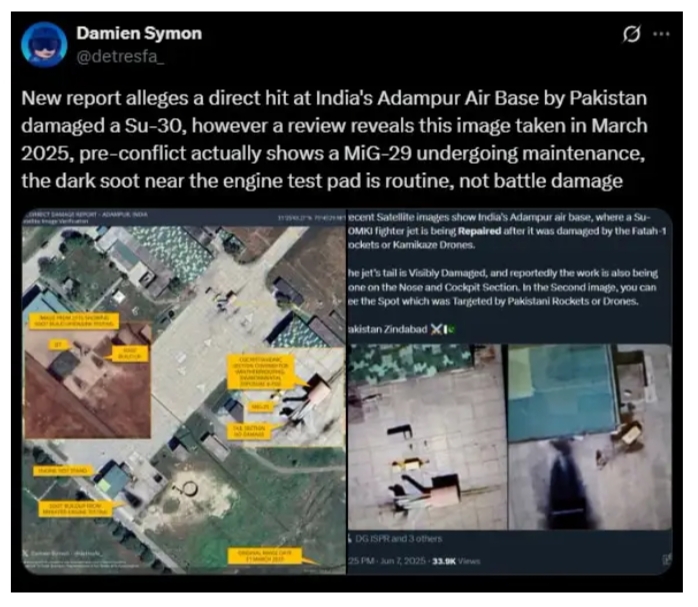The width and height of the screenshot is (698, 607).
Task: Click the Grok circle-slash icon
Action: (630, 34)
